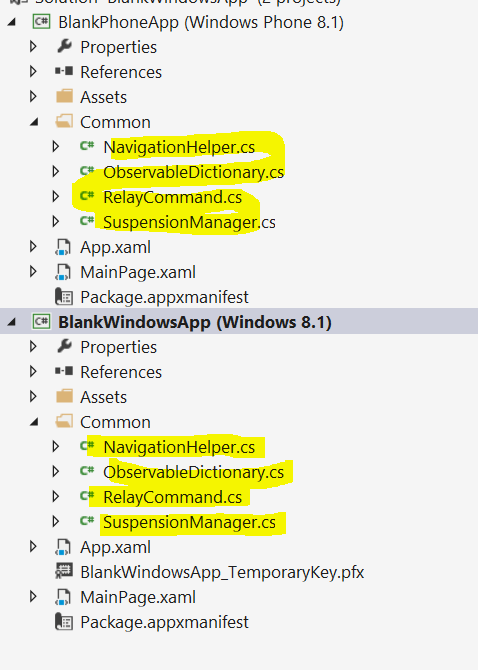478x670 pixels.
Task: Expand References under BlankWindowsApp
Action: point(33,371)
